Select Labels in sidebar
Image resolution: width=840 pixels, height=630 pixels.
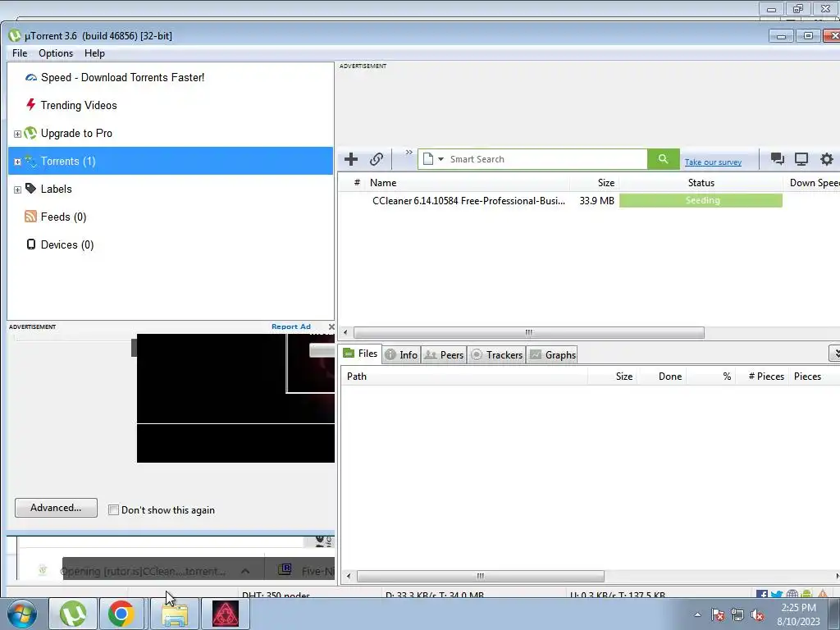57,189
